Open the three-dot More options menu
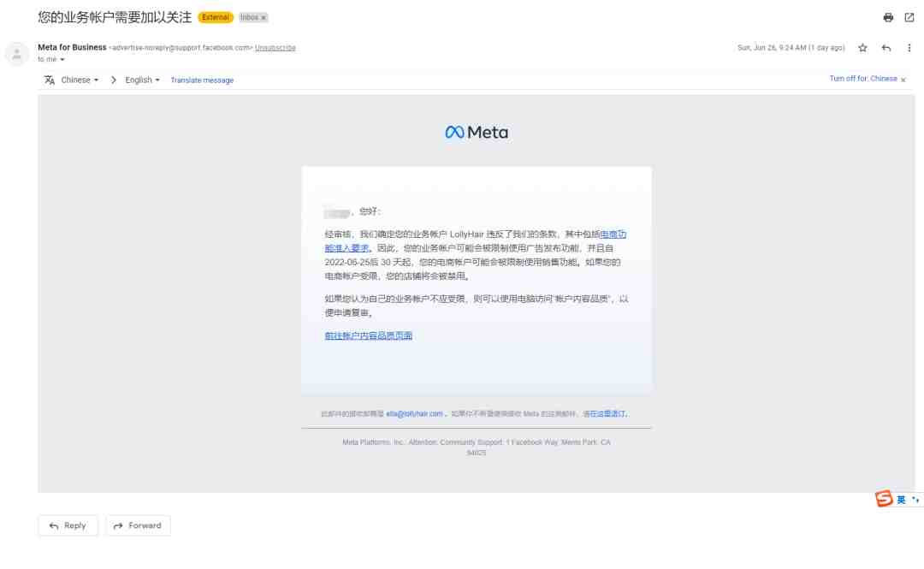This screenshot has width=924, height=569. (x=909, y=48)
